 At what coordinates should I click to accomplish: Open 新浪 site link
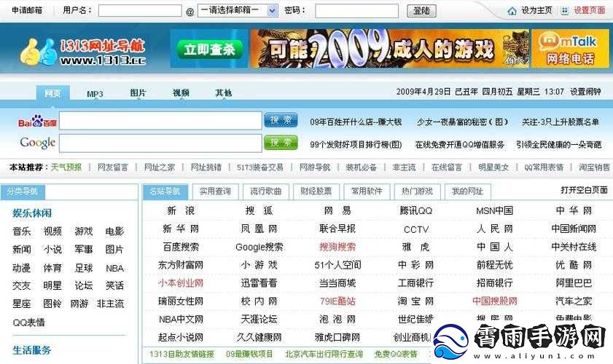pos(181,211)
